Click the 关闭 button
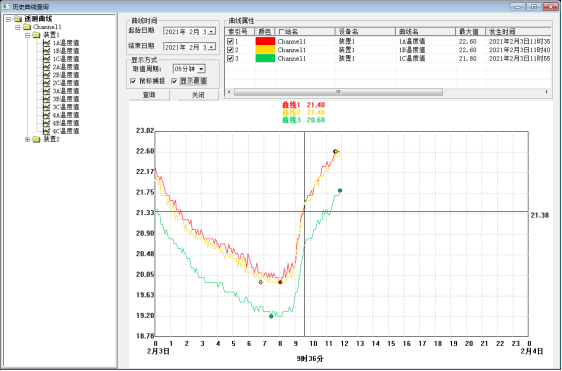This screenshot has height=371, width=562. point(198,95)
